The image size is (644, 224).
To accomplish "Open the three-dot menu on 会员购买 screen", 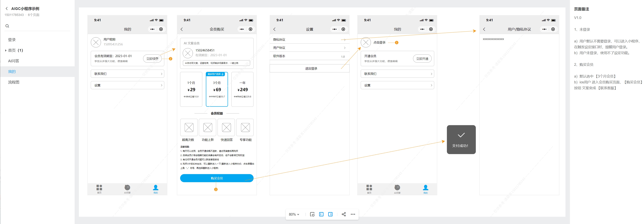I will [242, 29].
